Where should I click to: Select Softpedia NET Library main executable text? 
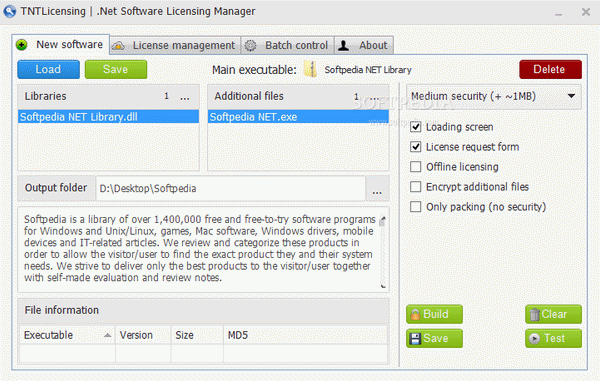tap(368, 70)
